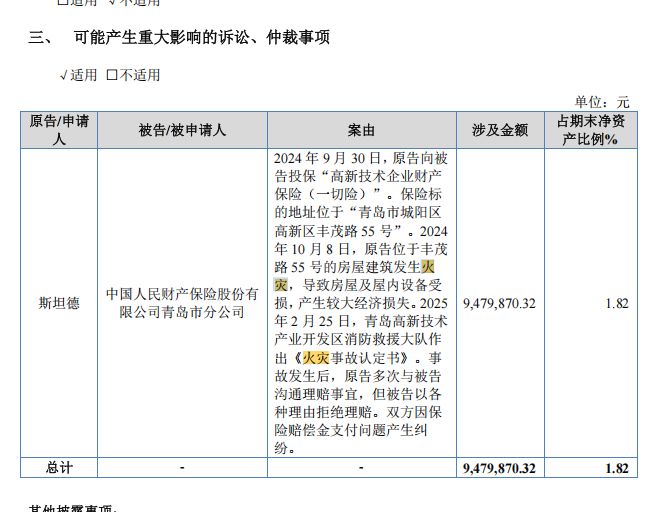This screenshot has height=512, width=656.
Task: Select the checked 适用 option
Action: click(79, 75)
